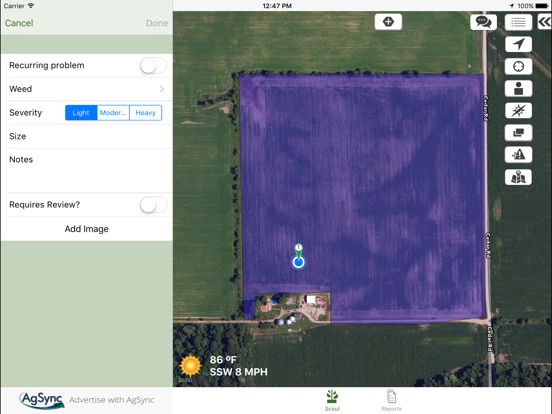Tap the navigation arrow location icon
The image size is (552, 414).
(x=518, y=44)
